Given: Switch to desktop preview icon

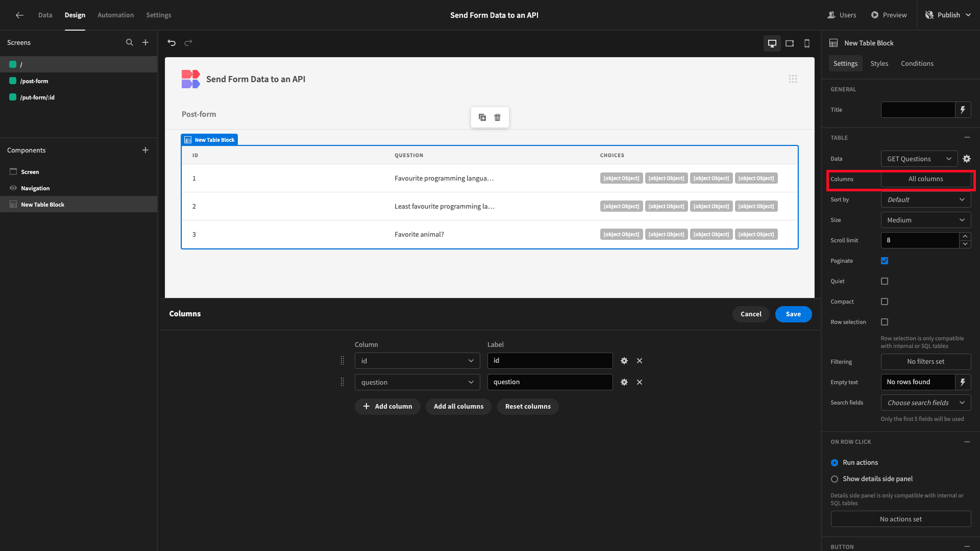Looking at the screenshot, I should (x=772, y=43).
